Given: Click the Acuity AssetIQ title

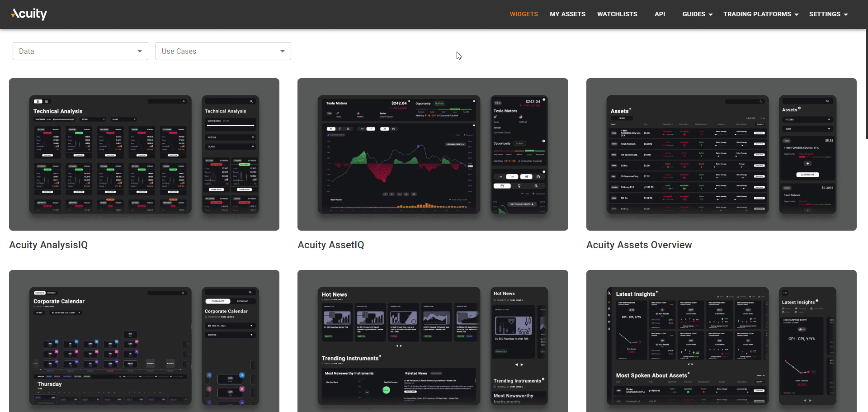Looking at the screenshot, I should (330, 245).
